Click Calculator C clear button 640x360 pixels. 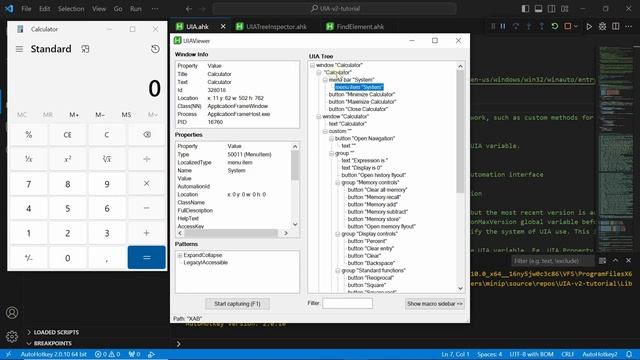point(107,134)
